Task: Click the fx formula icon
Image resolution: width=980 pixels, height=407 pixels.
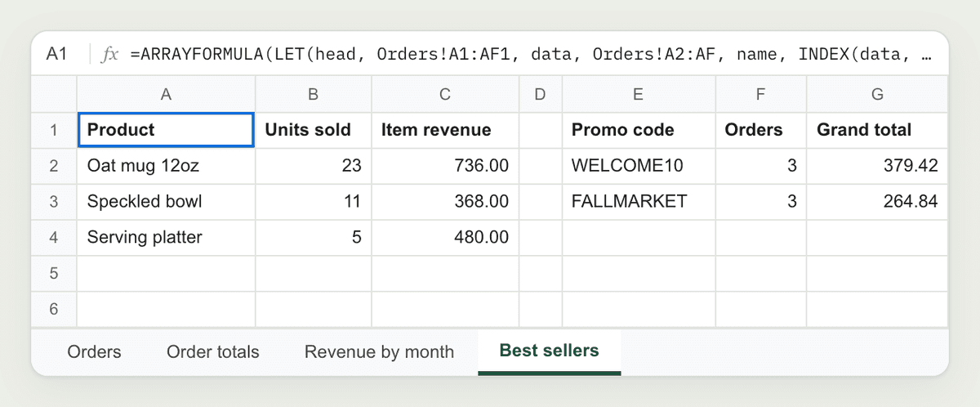Action: click(x=109, y=55)
